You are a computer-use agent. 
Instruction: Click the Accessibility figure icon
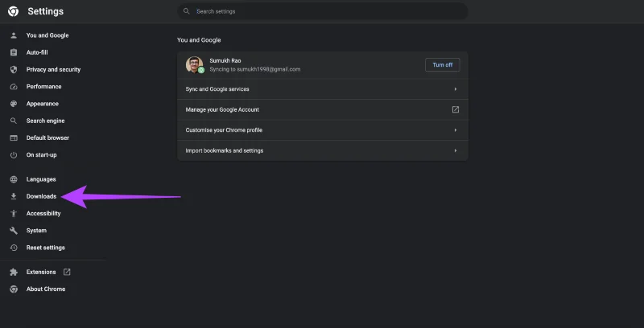tap(14, 213)
